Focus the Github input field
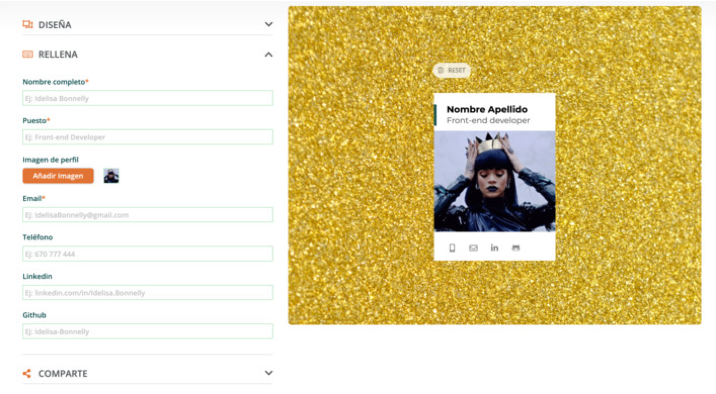Image resolution: width=716 pixels, height=394 pixels. point(147,331)
